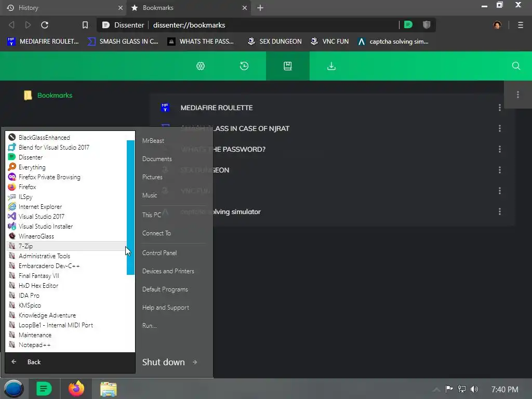Open SEX DUNGEON from the bookmarks bar

274,42
